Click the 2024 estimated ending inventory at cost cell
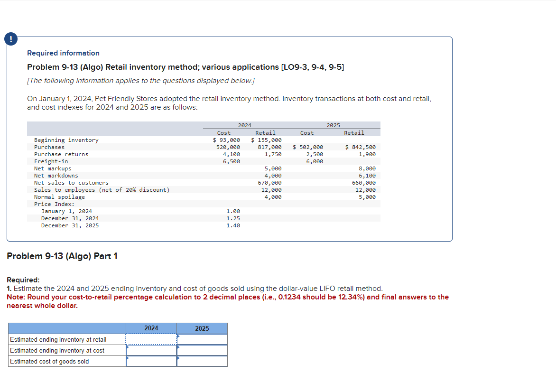Screen dimensions: 556x392 point(151,350)
